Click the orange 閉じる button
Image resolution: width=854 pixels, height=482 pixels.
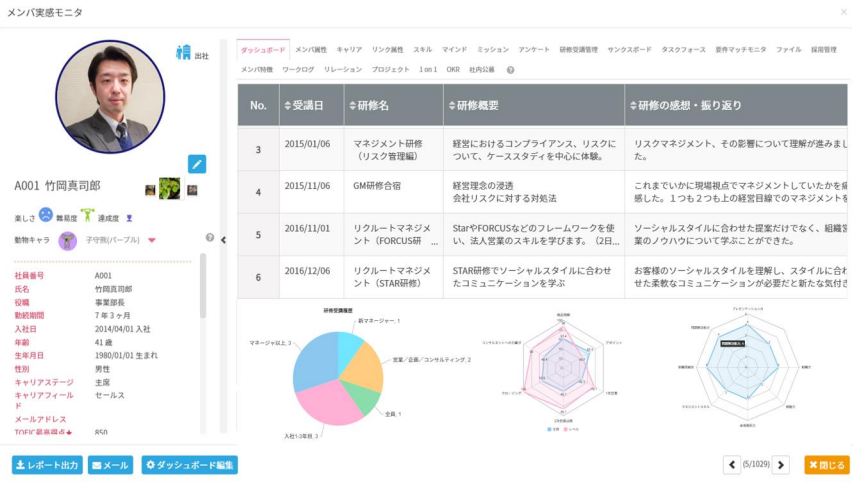[827, 465]
